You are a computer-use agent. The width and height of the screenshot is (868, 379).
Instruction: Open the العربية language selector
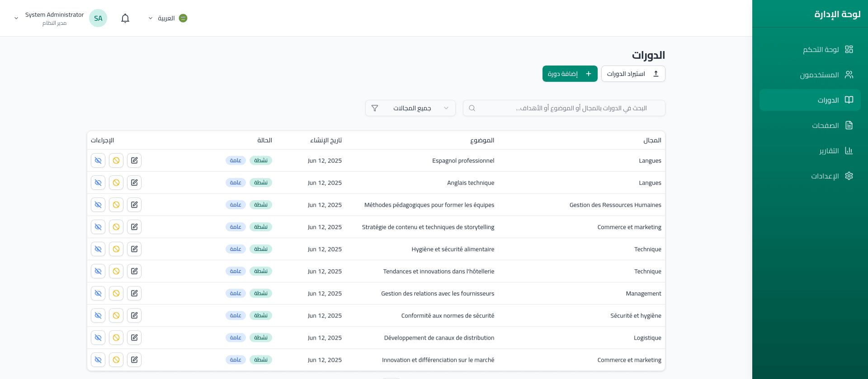pyautogui.click(x=168, y=18)
